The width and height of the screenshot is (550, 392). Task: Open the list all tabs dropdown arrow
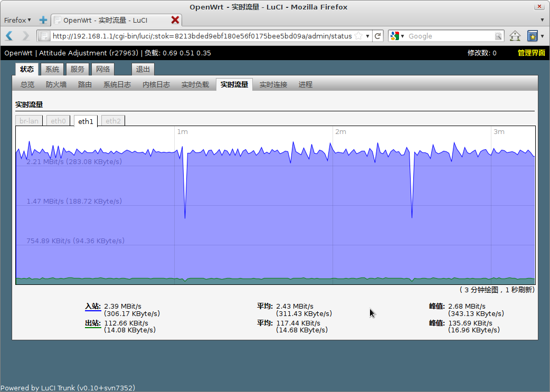[x=542, y=20]
